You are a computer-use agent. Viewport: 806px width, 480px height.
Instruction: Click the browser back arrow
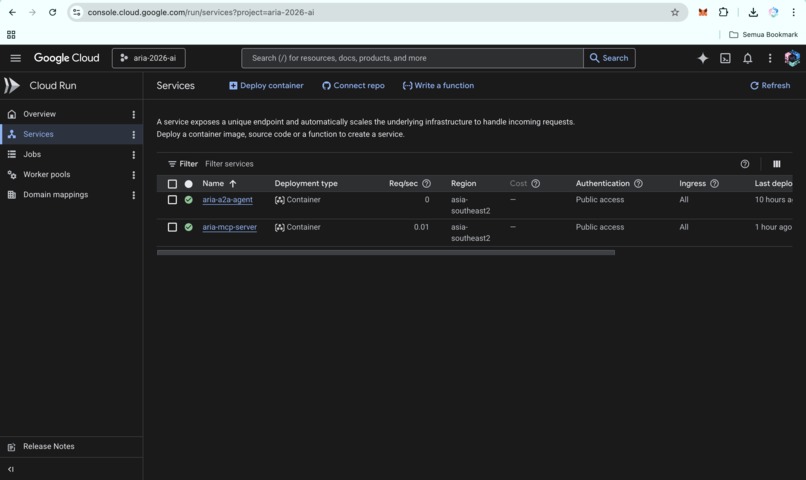click(12, 12)
